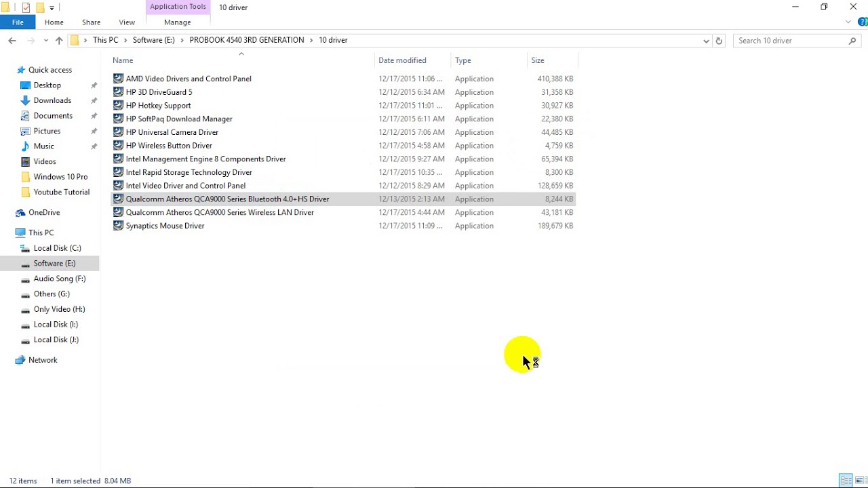
Task: Open Audio Song (F:) drive
Action: click(x=60, y=279)
